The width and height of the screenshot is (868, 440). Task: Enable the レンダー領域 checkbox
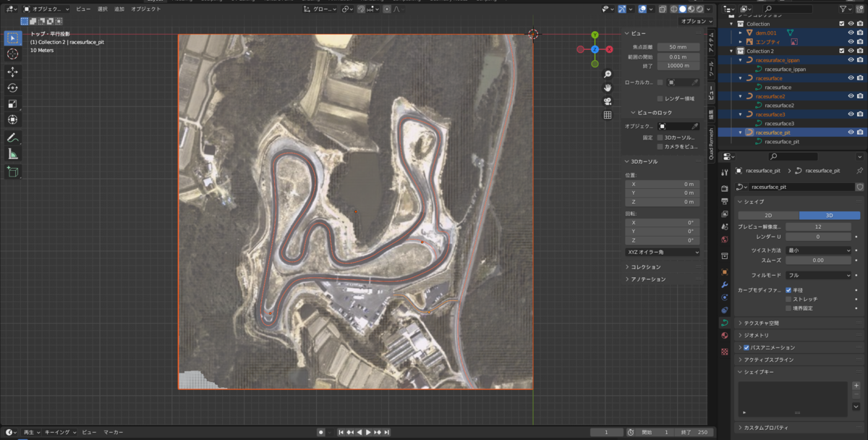click(x=660, y=98)
